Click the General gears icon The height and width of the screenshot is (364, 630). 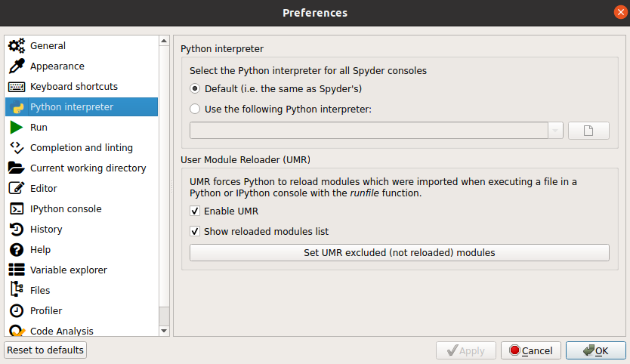click(17, 46)
